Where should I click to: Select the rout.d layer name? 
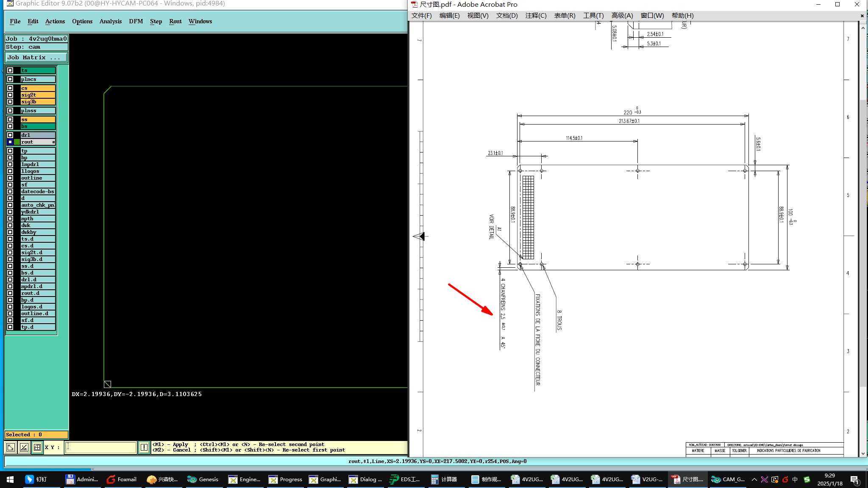tap(38, 293)
